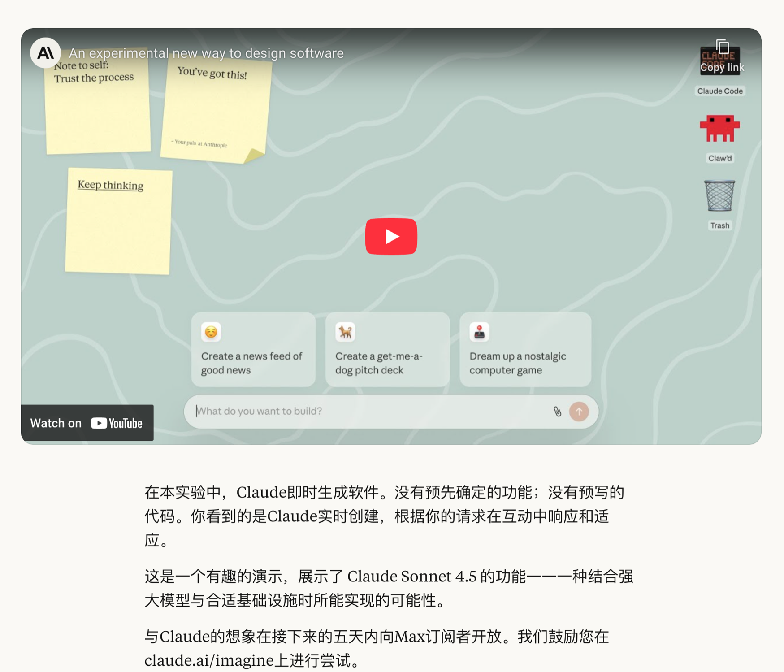Click the Anthropic channel logo avatar
Viewport: 784px width, 672px height.
click(45, 53)
